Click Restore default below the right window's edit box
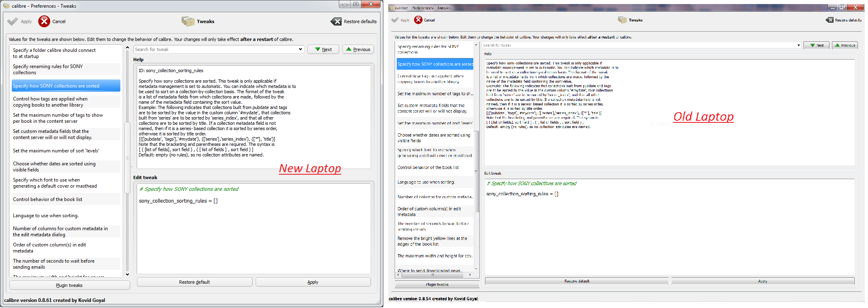This screenshot has height=308, width=868. pos(577,281)
